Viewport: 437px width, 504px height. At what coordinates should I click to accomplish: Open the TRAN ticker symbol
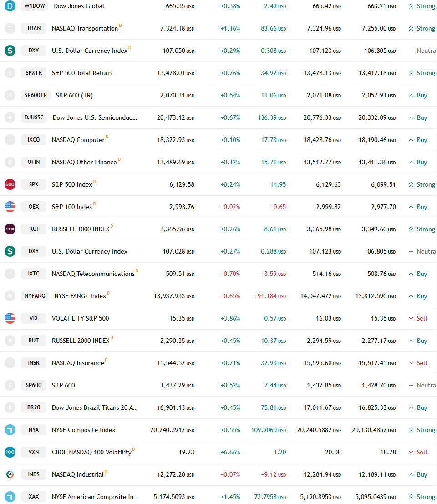click(x=34, y=28)
